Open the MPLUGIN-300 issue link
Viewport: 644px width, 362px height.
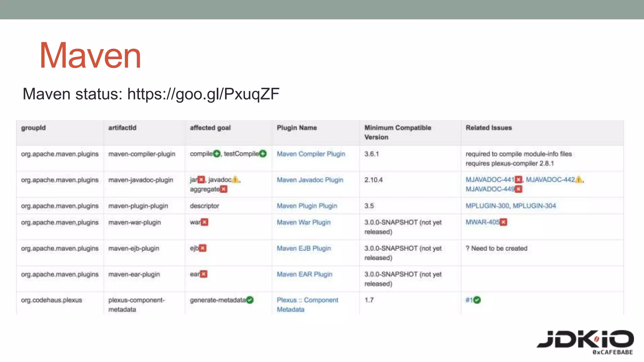[487, 206]
